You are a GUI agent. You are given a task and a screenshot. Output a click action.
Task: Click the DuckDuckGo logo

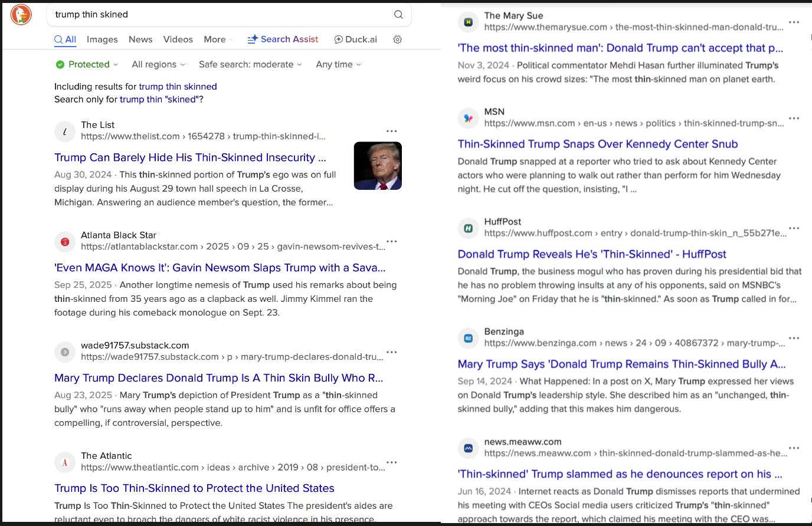[x=21, y=15]
